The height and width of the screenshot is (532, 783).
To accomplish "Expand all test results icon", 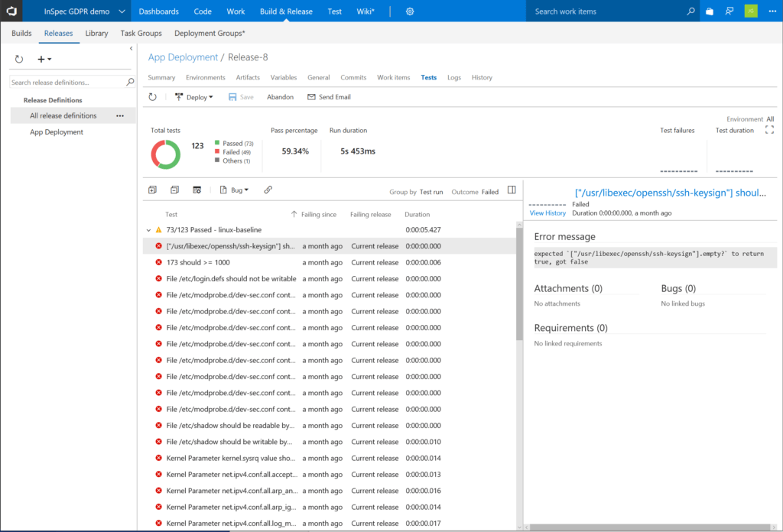I will pos(152,190).
